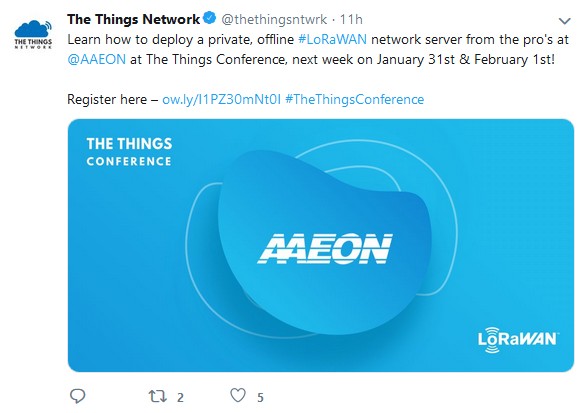Open the @AAEON mention link
Image resolution: width=585 pixels, height=413 pixels.
tap(97, 59)
